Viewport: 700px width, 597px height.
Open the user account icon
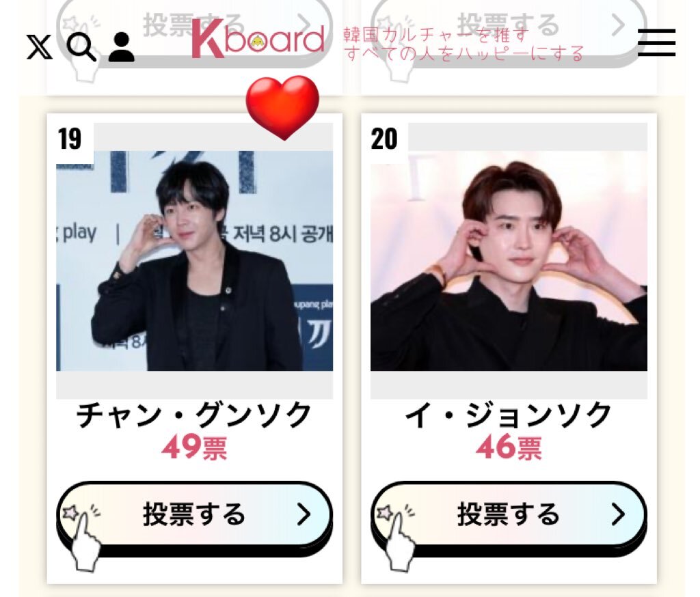pos(122,47)
